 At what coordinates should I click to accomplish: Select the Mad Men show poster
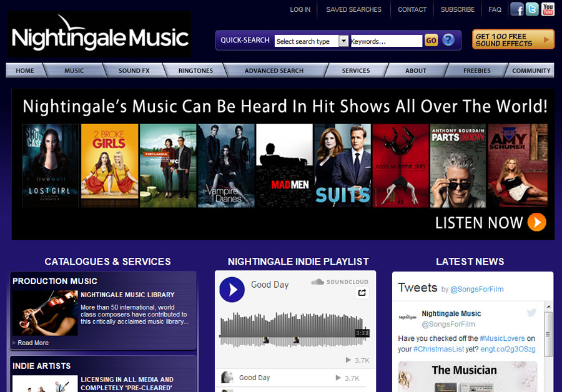coord(284,165)
